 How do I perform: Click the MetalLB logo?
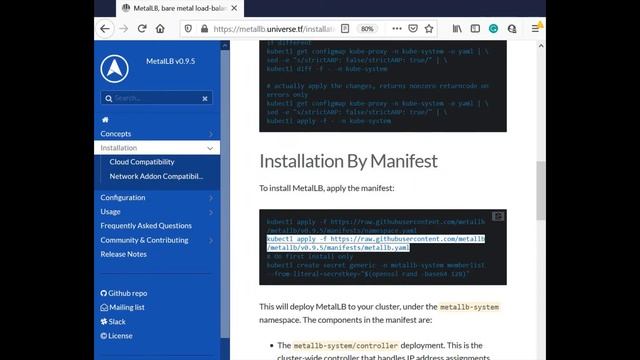(114, 69)
